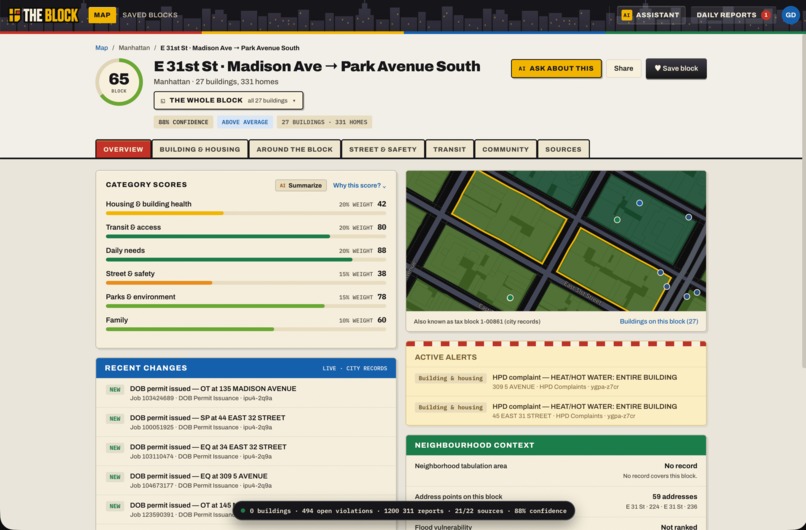
Task: Switch to the Map view
Action: 102,15
